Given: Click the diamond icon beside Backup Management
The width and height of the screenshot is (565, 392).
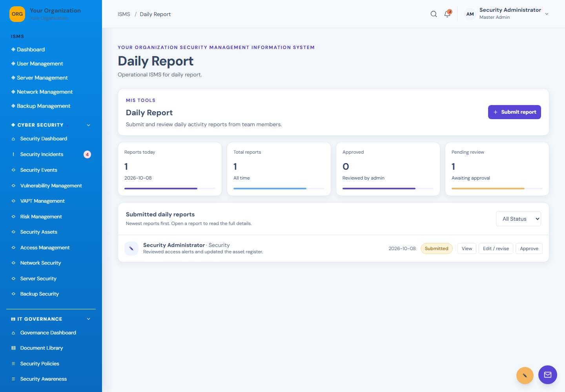Looking at the screenshot, I should tap(13, 106).
